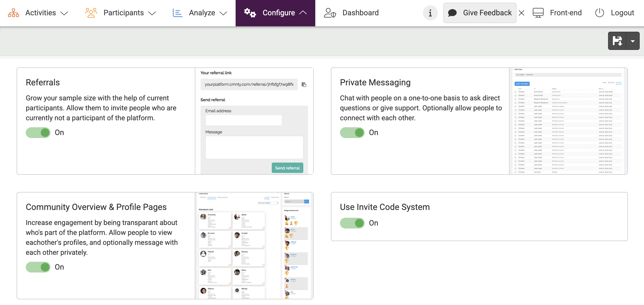The height and width of the screenshot is (305, 644).
Task: Click the Logout power icon
Action: coord(599,13)
